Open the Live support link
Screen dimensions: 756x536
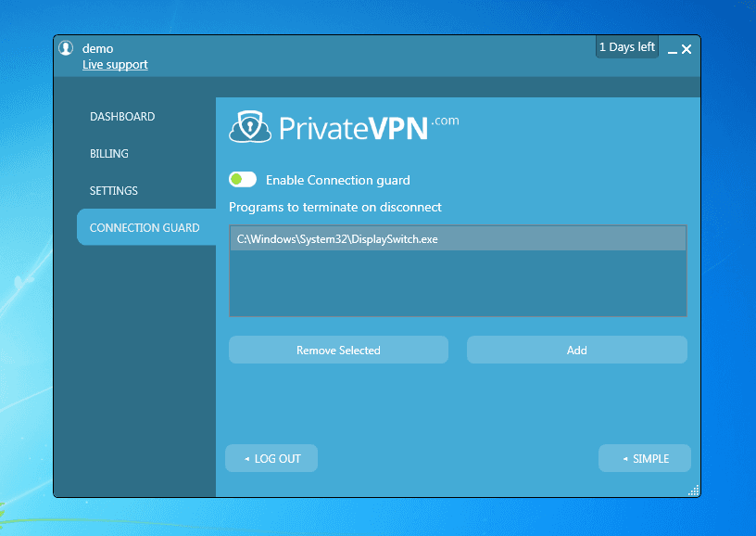[115, 65]
